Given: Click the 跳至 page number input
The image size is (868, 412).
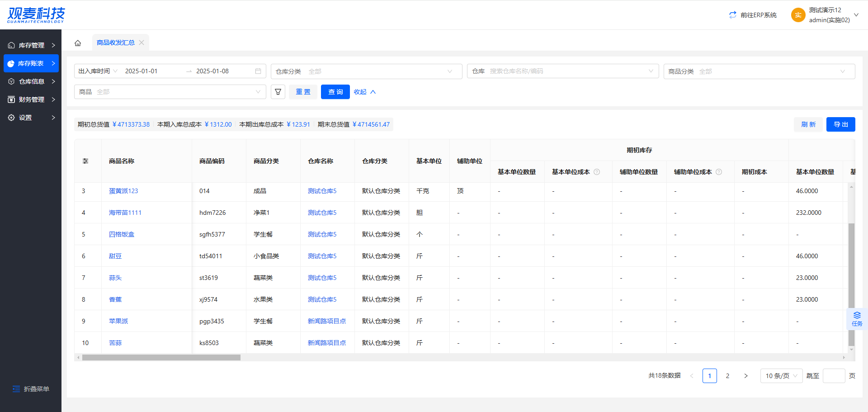Looking at the screenshot, I should pos(834,376).
